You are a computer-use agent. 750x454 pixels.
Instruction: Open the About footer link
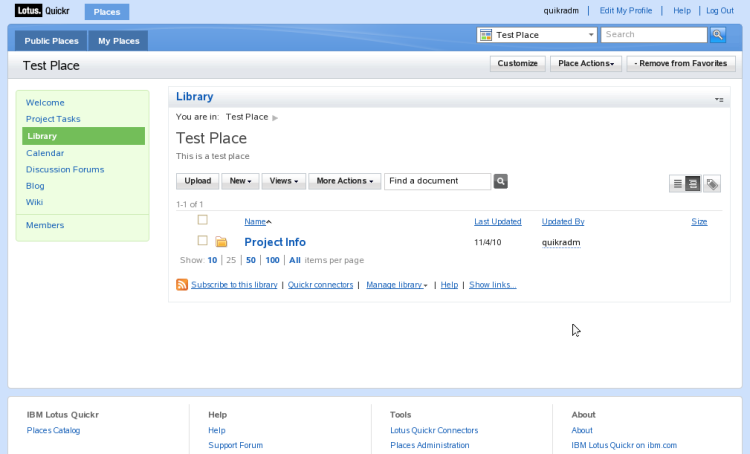pyautogui.click(x=582, y=430)
